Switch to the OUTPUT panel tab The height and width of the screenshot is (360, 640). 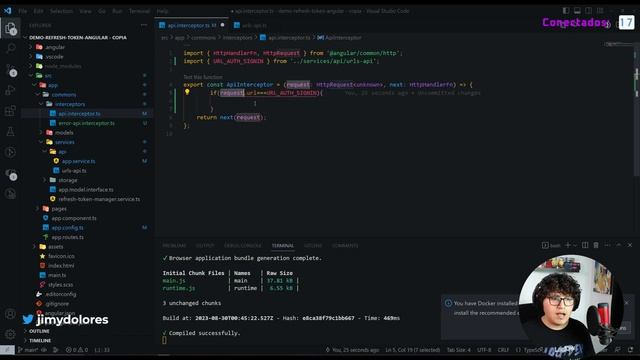pyautogui.click(x=205, y=245)
